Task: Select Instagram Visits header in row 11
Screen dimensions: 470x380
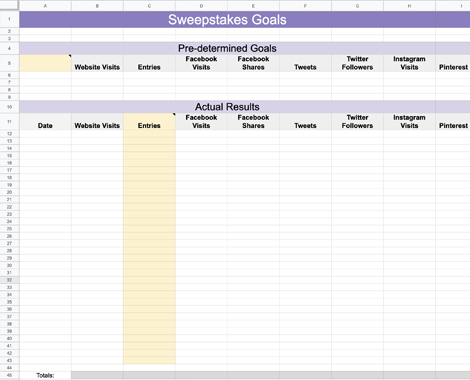Action: (x=409, y=122)
